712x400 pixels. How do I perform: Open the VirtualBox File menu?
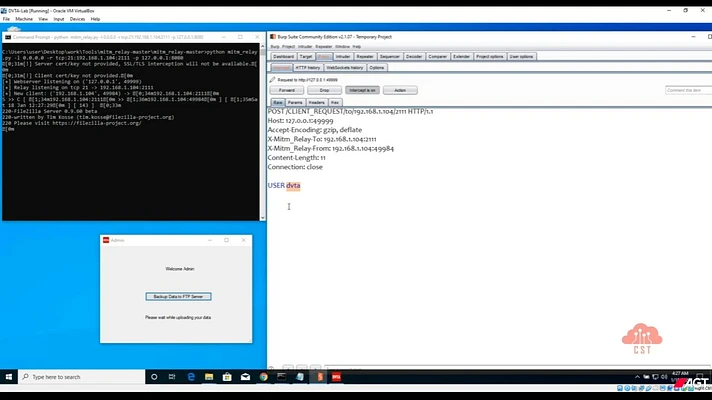(6, 19)
